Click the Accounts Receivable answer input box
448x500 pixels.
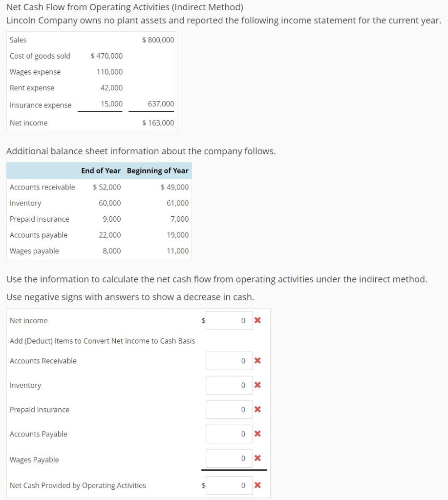[x=229, y=360]
